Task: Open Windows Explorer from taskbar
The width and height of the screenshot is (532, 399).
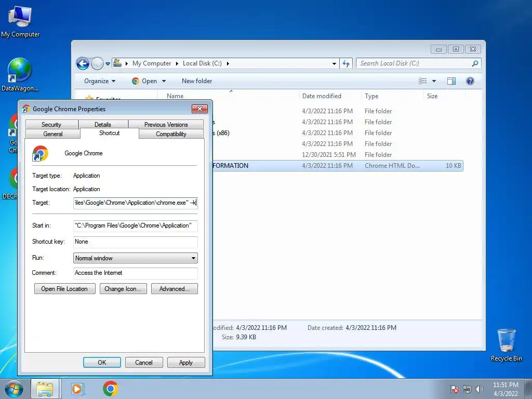Action: [45, 389]
